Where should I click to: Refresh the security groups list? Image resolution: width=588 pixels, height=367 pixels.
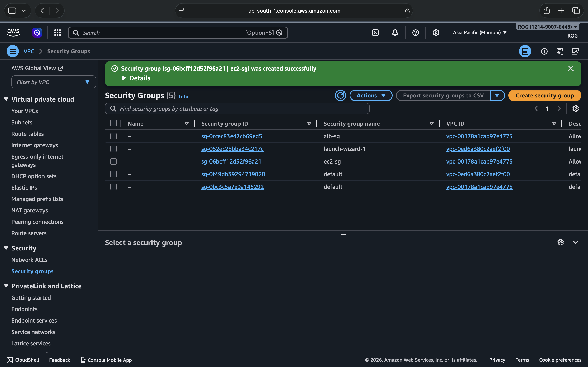click(x=340, y=95)
